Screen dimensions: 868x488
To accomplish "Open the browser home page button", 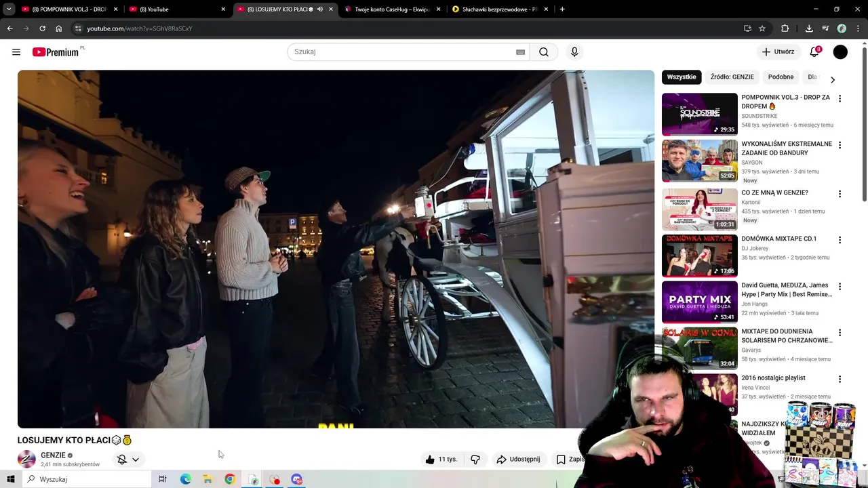I will coord(58,28).
